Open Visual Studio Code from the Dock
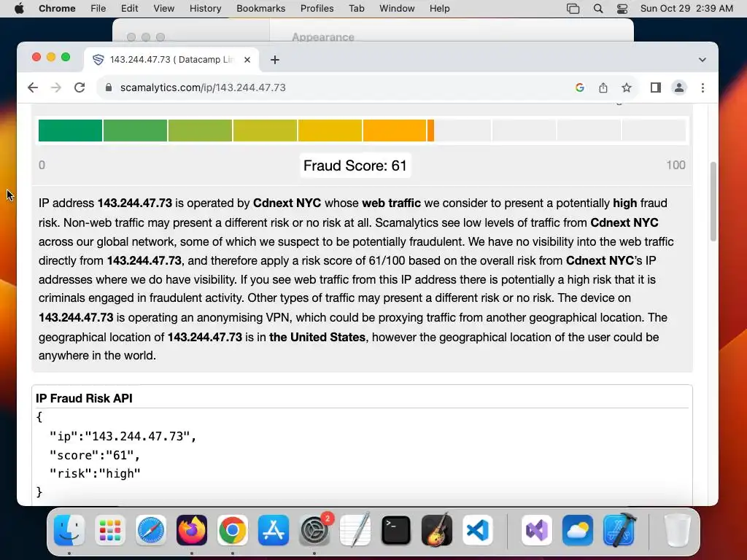Image resolution: width=747 pixels, height=560 pixels. point(477,530)
